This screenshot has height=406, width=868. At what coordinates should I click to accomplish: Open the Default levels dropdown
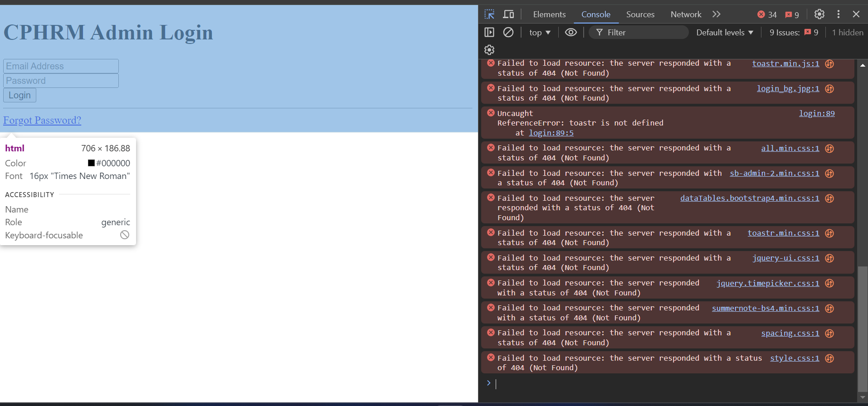[x=725, y=33]
